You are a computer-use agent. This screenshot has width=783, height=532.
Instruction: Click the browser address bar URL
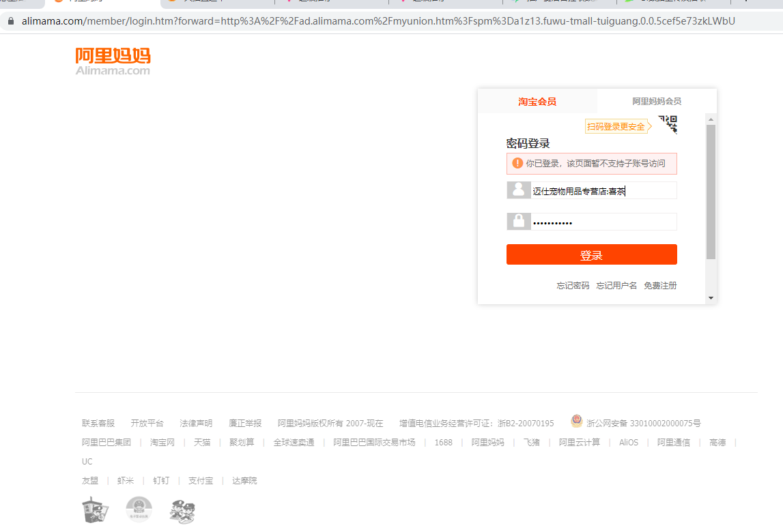pos(378,21)
